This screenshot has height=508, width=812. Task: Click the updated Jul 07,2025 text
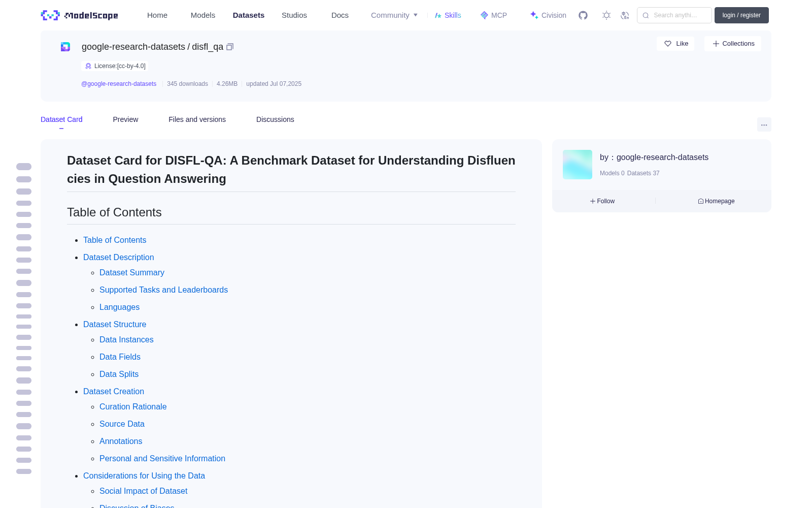click(274, 84)
